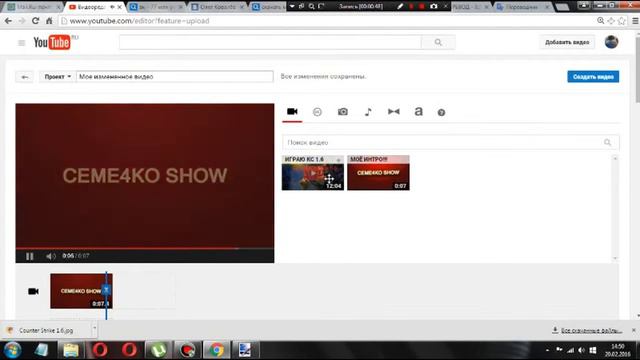Screen dimensions: 640x360
Task: Mute the preview player volume
Action: [x=51, y=256]
